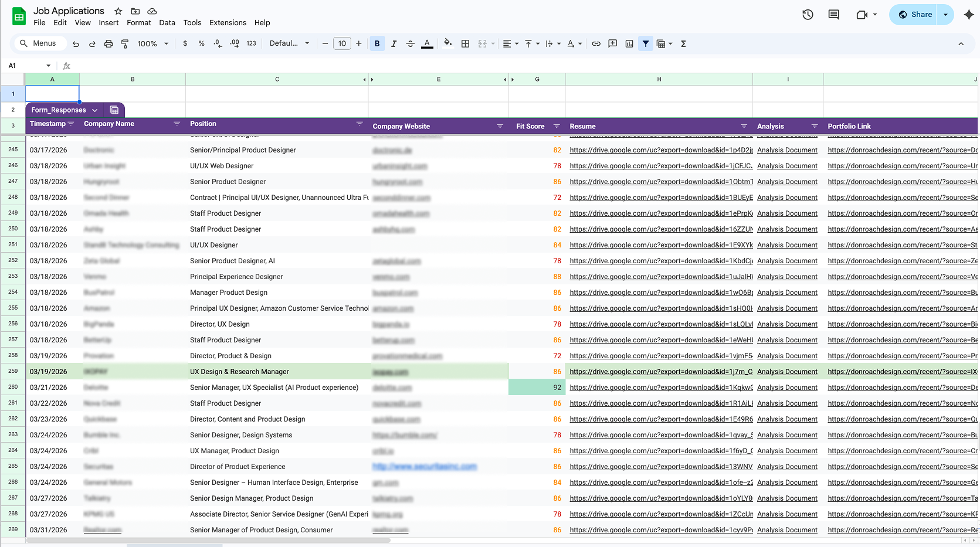This screenshot has width=980, height=547.
Task: Open the Data menu
Action: (x=167, y=23)
